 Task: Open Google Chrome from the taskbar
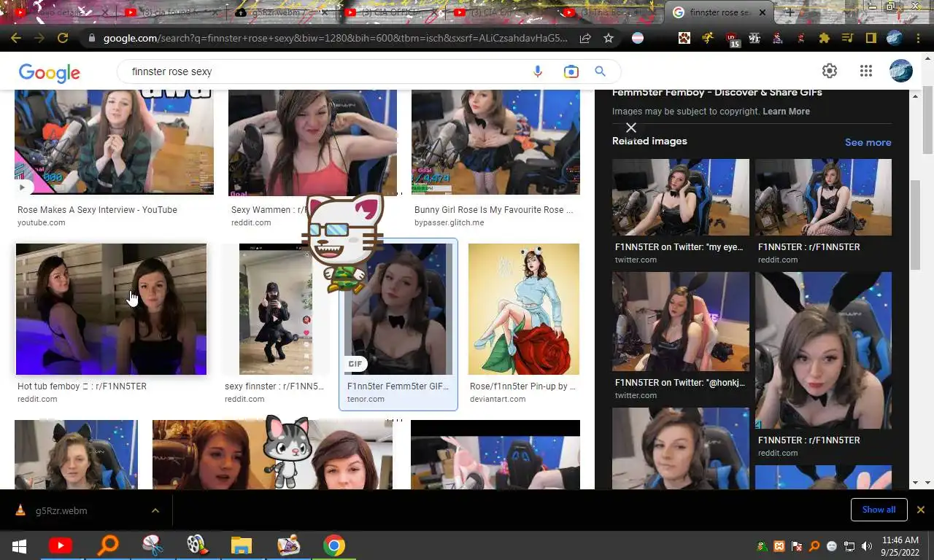coord(334,545)
